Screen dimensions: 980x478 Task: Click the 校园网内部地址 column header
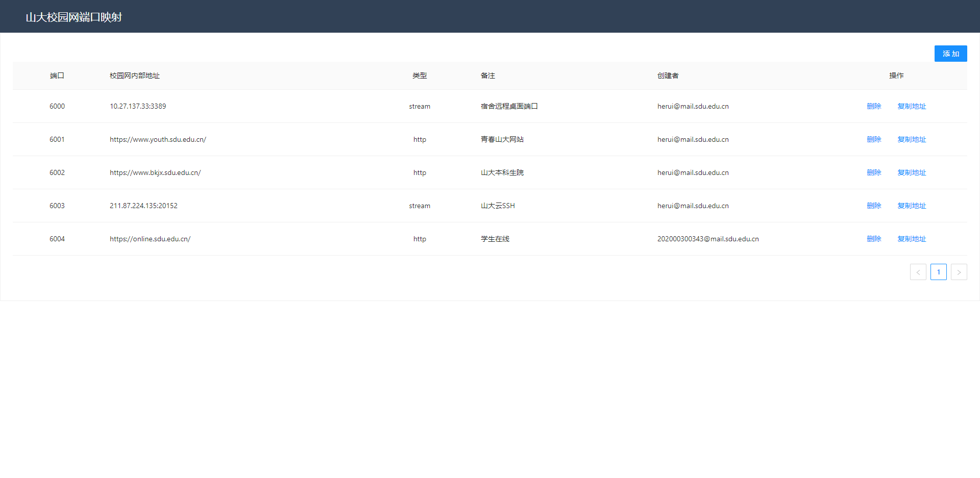click(x=135, y=76)
